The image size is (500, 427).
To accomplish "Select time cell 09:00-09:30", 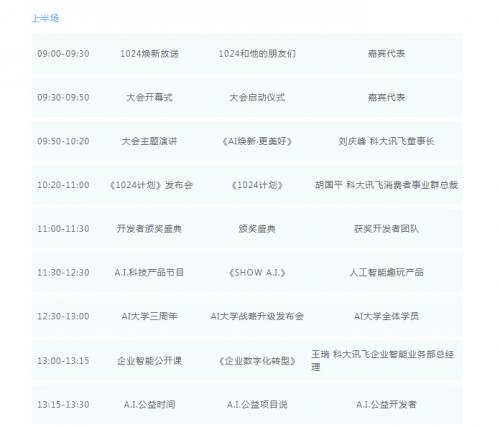I will click(63, 54).
